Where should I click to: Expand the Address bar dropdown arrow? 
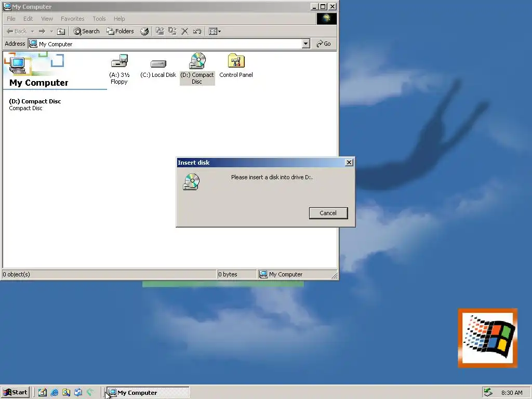(305, 44)
